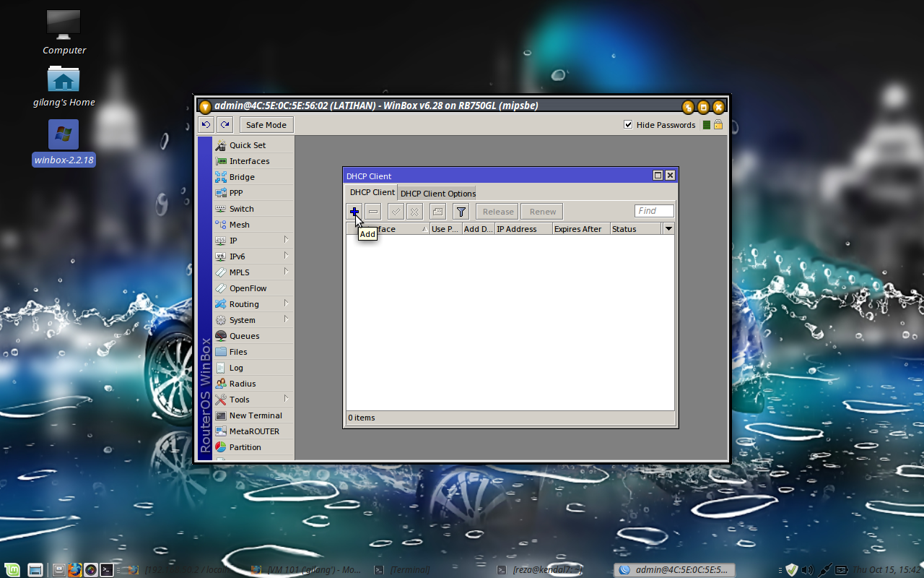Click the clock showing Thu Oct 15
The height and width of the screenshot is (578, 924).
tap(886, 569)
